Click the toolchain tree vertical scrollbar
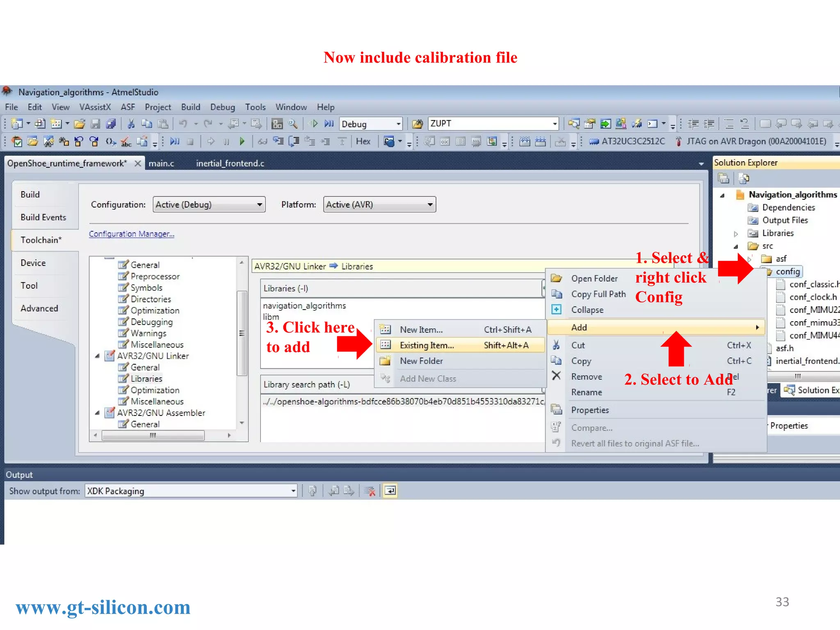Screen dimensions: 840x630 242,333
